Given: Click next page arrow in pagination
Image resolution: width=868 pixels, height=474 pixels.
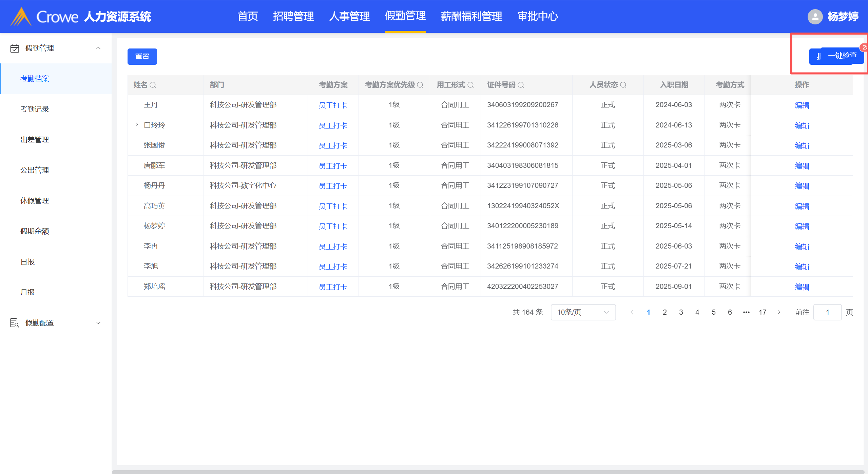Looking at the screenshot, I should 779,312.
